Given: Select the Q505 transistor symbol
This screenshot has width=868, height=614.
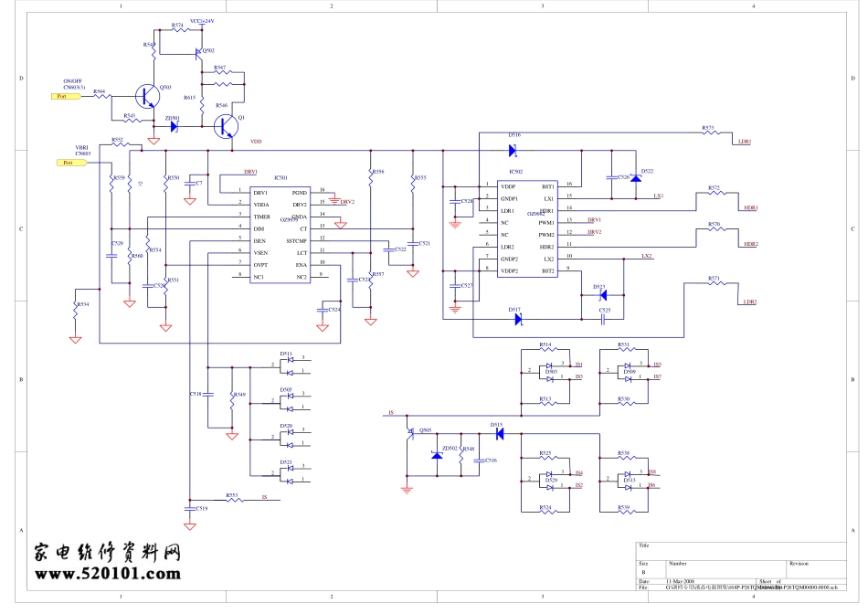Looking at the screenshot, I should coord(412,436).
